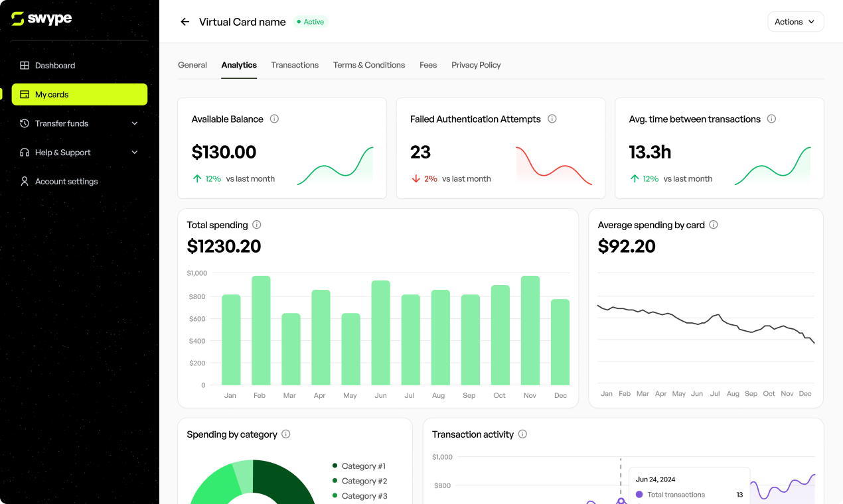Click the red Failed Authentication sparkline
Viewport: 843px width, 504px height.
pos(554,166)
